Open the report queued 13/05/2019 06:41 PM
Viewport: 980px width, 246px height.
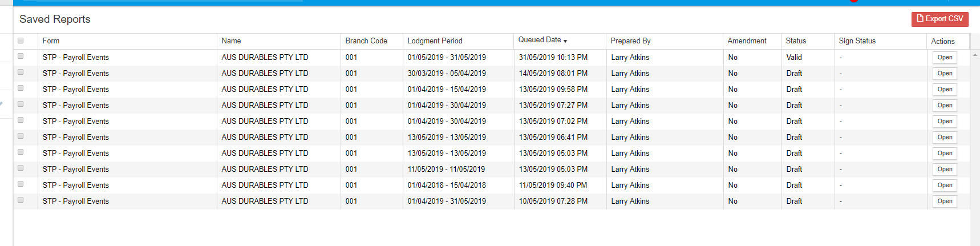[945, 138]
